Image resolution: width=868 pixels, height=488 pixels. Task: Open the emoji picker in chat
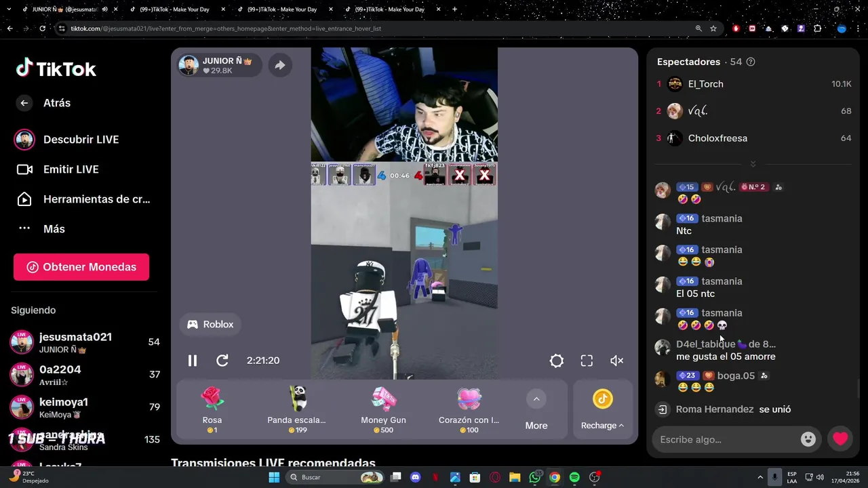tap(808, 439)
